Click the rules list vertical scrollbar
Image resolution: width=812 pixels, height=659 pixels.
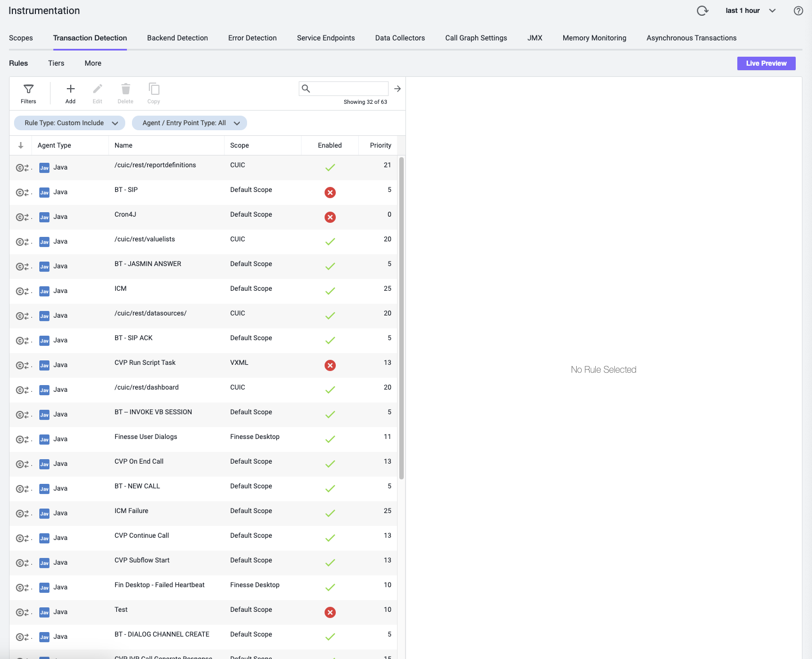click(x=402, y=318)
